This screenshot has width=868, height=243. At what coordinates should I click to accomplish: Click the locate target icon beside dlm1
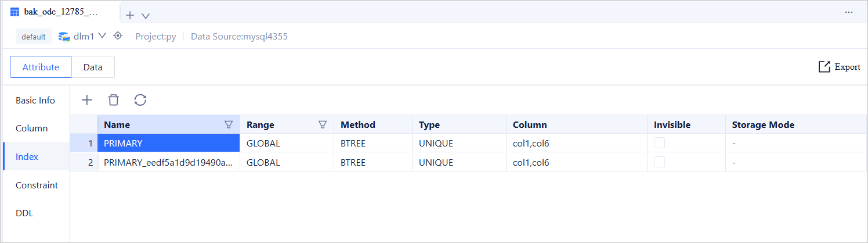coord(118,36)
